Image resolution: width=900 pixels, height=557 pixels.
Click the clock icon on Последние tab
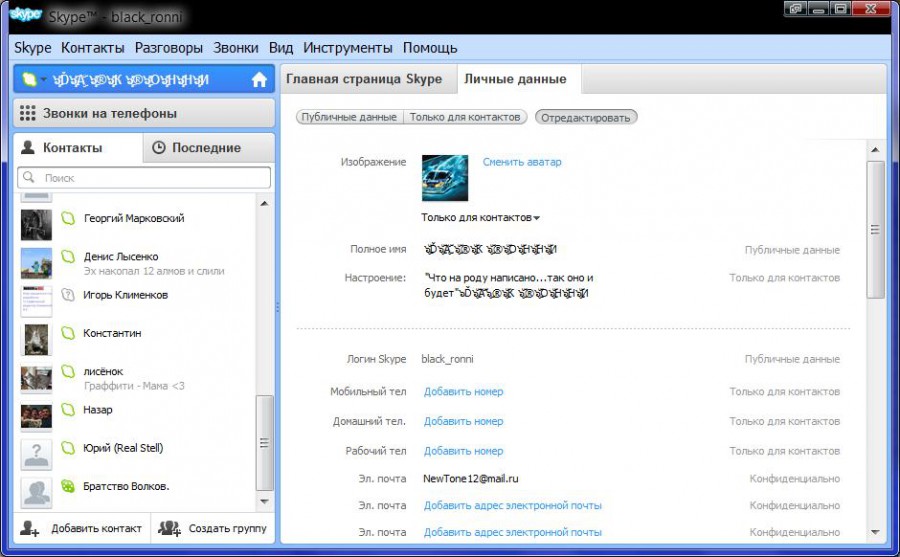(158, 148)
